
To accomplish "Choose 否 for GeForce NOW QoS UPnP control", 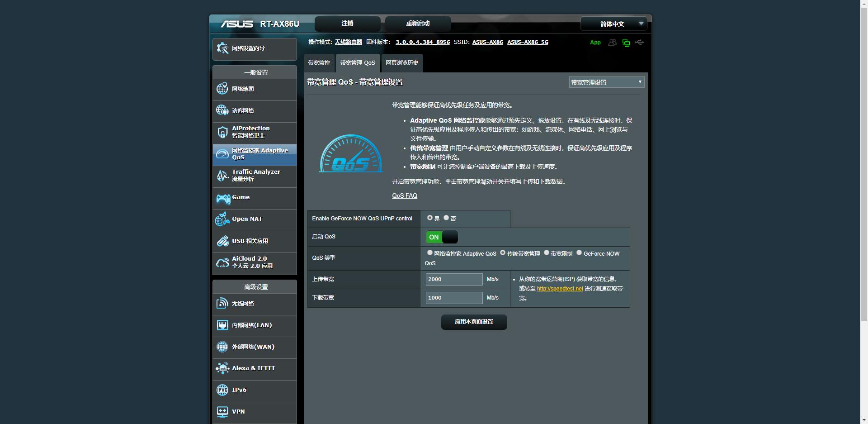I will 446,218.
